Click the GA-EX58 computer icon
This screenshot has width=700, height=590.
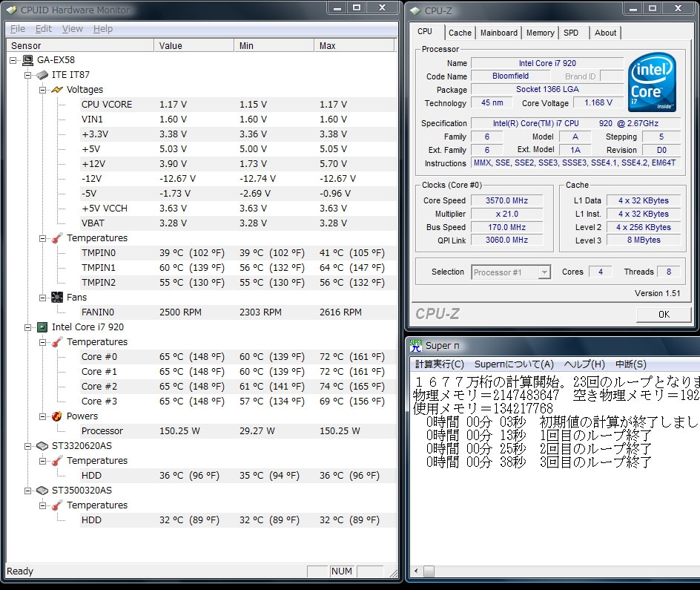[27, 60]
